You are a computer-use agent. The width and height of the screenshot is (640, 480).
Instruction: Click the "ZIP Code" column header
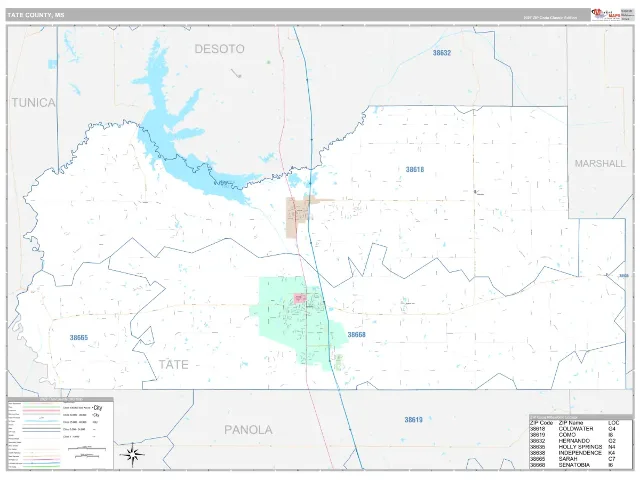click(541, 423)
